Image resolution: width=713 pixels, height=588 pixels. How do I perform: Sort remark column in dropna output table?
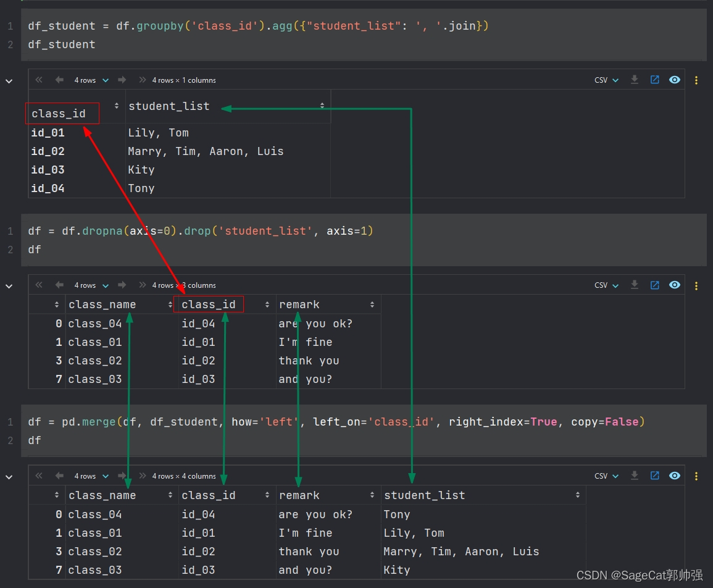372,304
